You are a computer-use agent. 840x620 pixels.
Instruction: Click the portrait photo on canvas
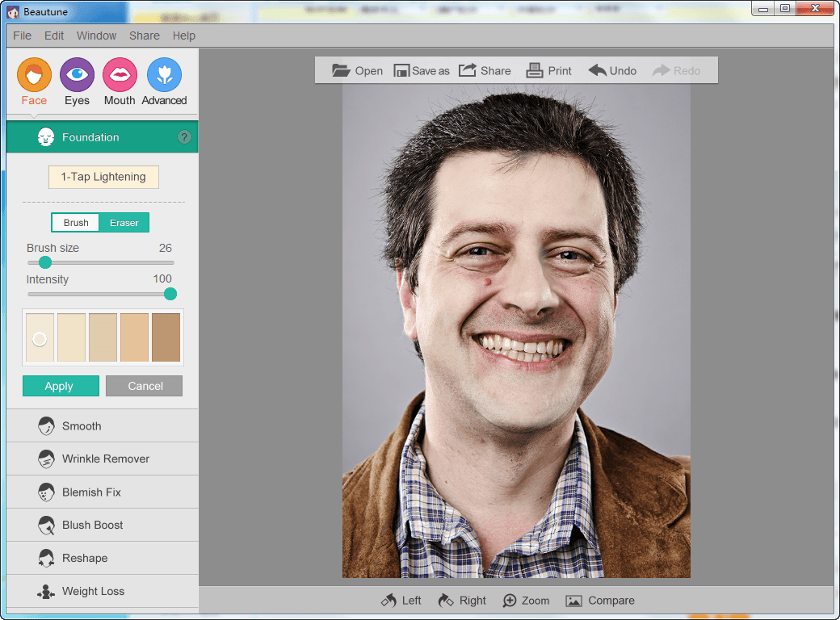click(x=516, y=330)
